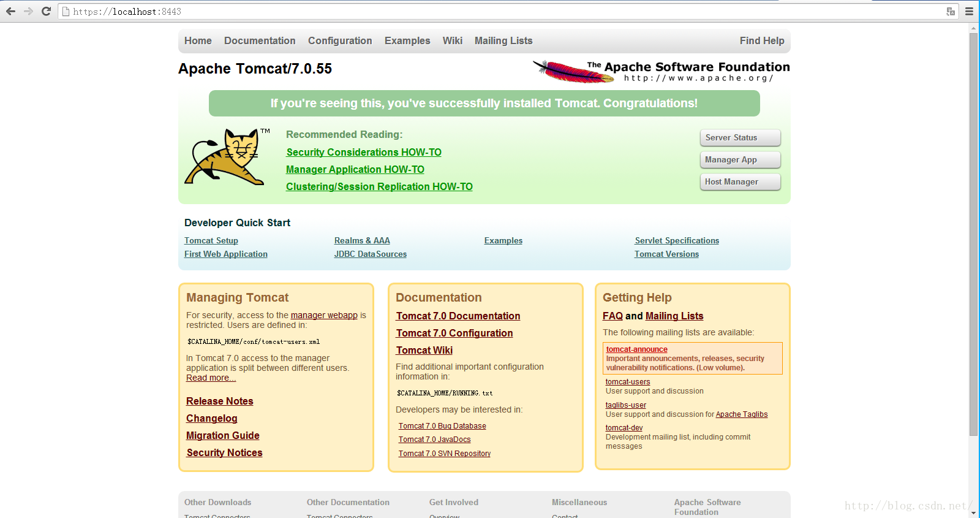Click the Other Downloads footer heading

(x=217, y=502)
